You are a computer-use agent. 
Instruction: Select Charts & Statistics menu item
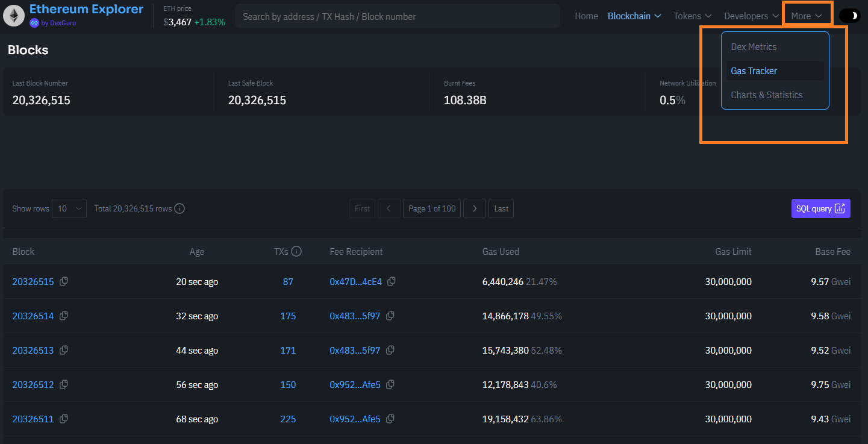(x=767, y=95)
